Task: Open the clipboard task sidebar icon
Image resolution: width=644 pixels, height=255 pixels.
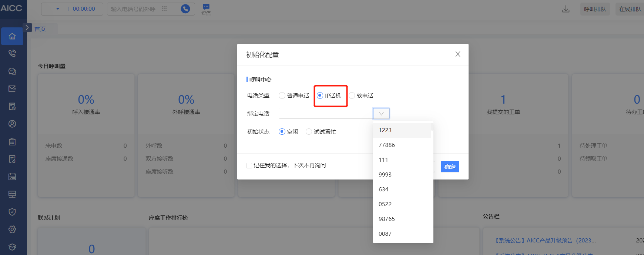Action: tap(12, 142)
